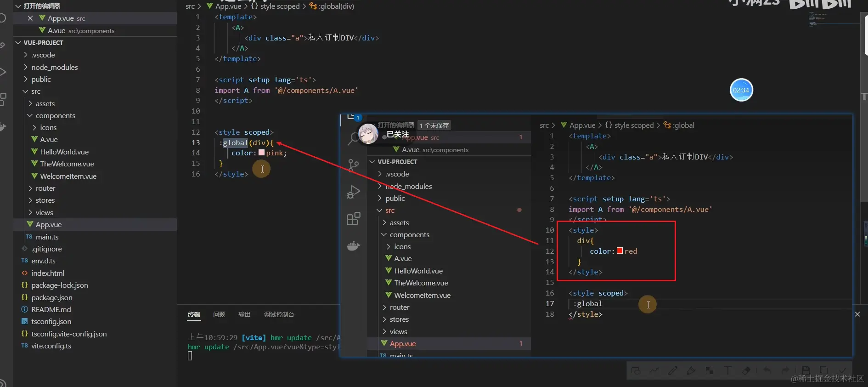
Task: Collapse the 打开的编辑器 section
Action: (18, 6)
